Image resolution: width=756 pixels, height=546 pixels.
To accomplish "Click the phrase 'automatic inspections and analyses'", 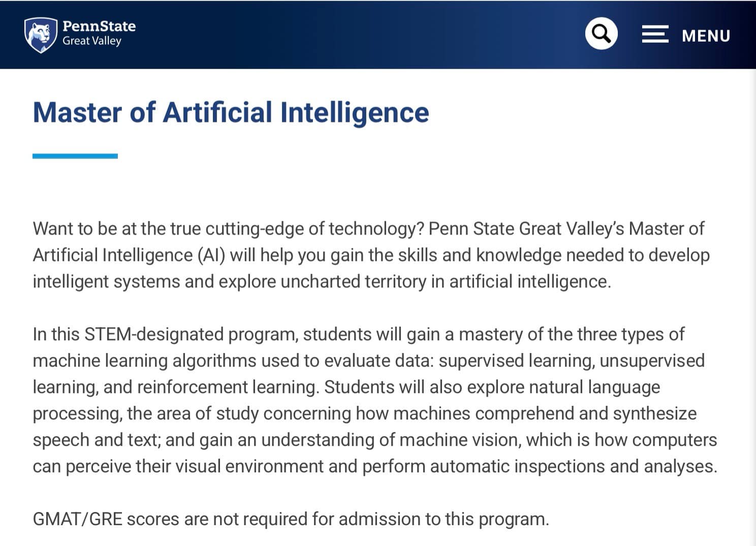I will click(574, 466).
